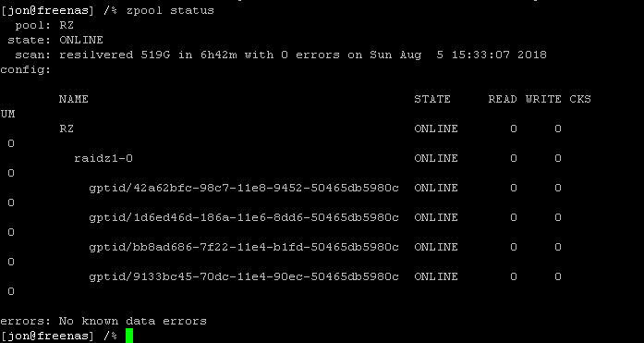Click the 'config:' label
Image resolution: width=644 pixels, height=343 pixels.
(26, 70)
